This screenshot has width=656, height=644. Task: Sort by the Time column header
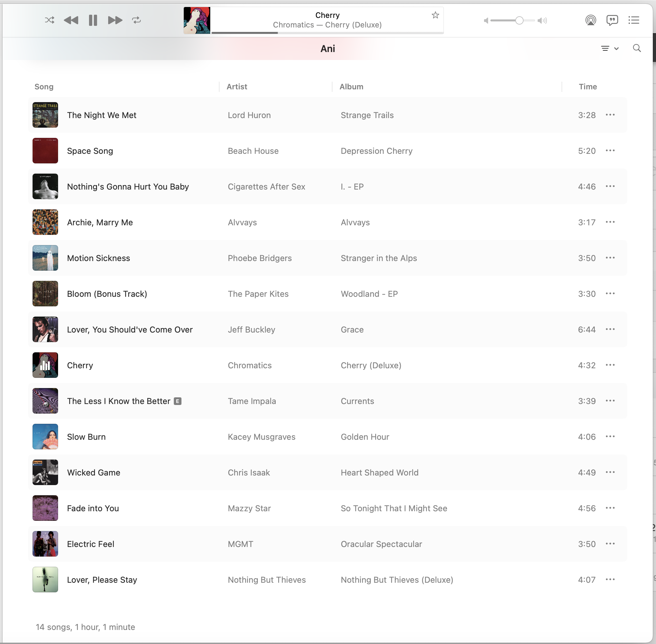point(588,86)
